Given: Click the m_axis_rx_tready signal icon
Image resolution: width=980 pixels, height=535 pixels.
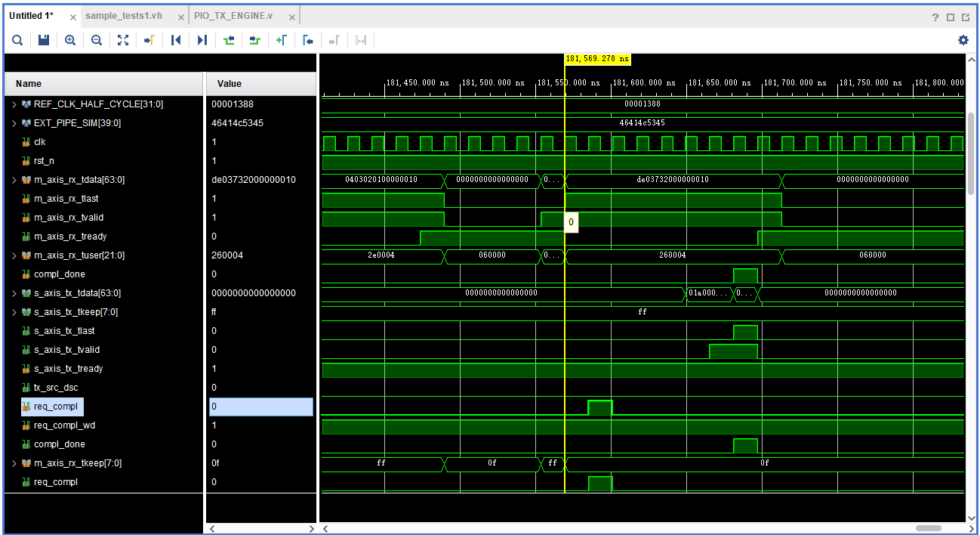Looking at the screenshot, I should coord(26,237).
